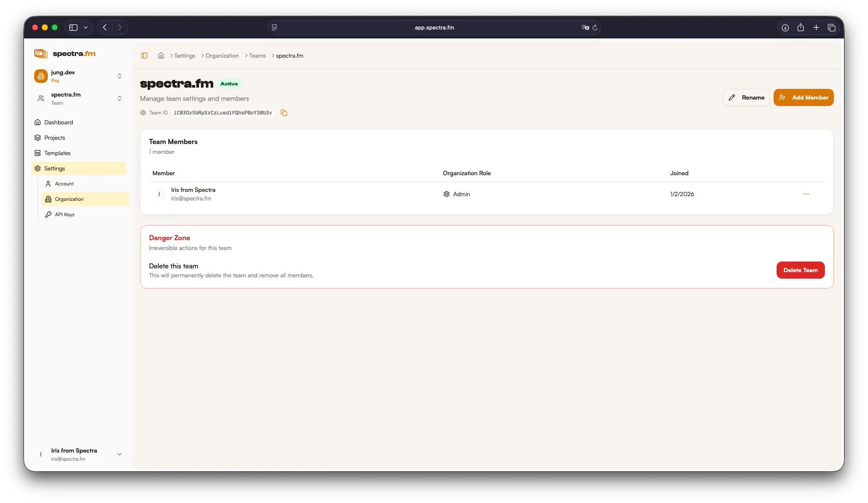Open member actions three-dot menu
Image resolution: width=868 pixels, height=503 pixels.
pyautogui.click(x=806, y=194)
